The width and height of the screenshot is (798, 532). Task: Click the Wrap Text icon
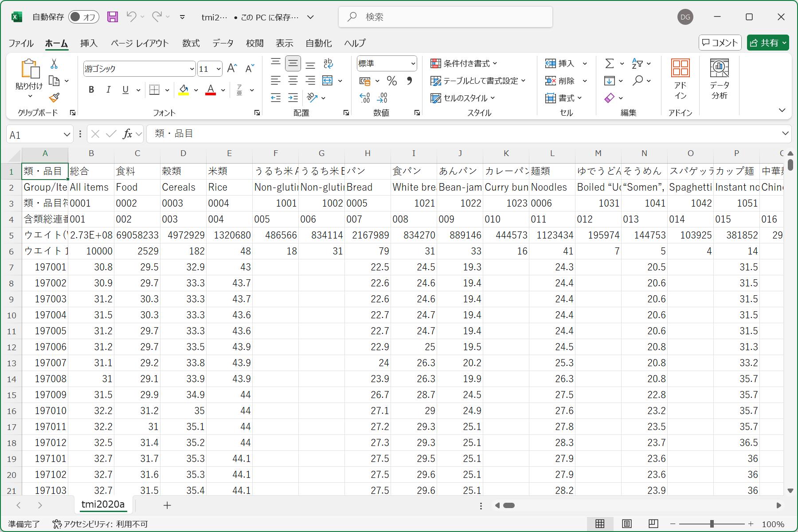[x=328, y=63]
